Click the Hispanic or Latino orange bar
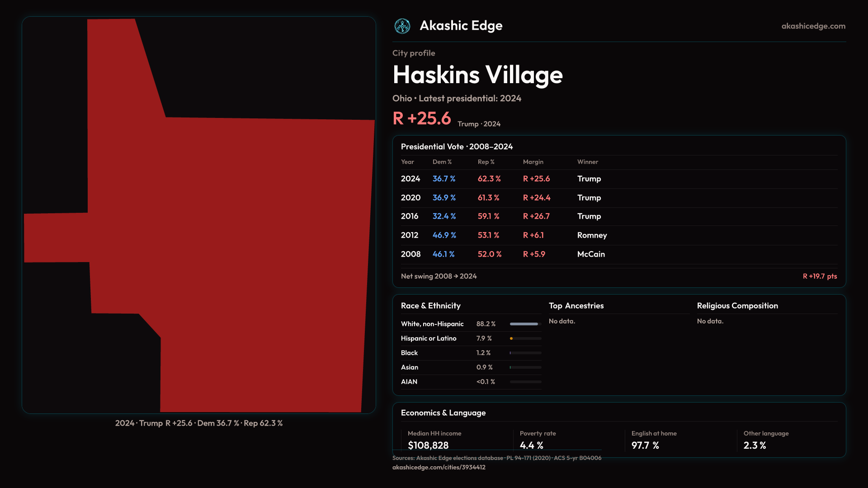 point(511,338)
